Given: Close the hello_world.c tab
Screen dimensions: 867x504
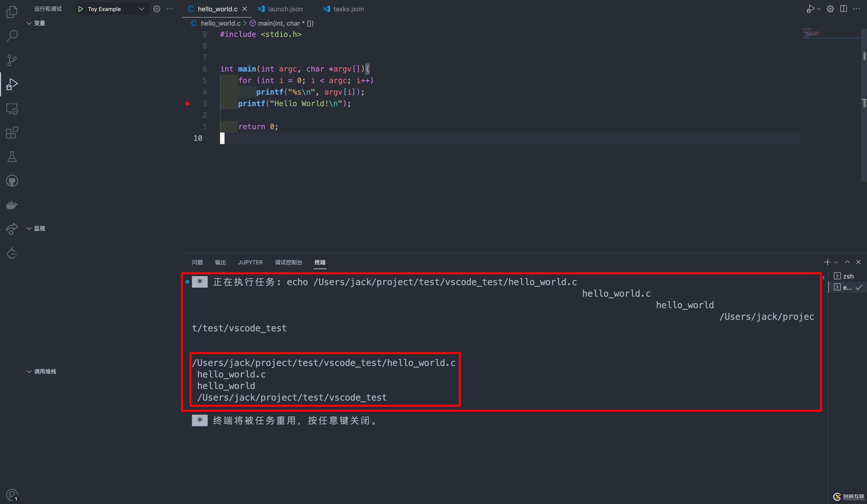Looking at the screenshot, I should point(245,9).
